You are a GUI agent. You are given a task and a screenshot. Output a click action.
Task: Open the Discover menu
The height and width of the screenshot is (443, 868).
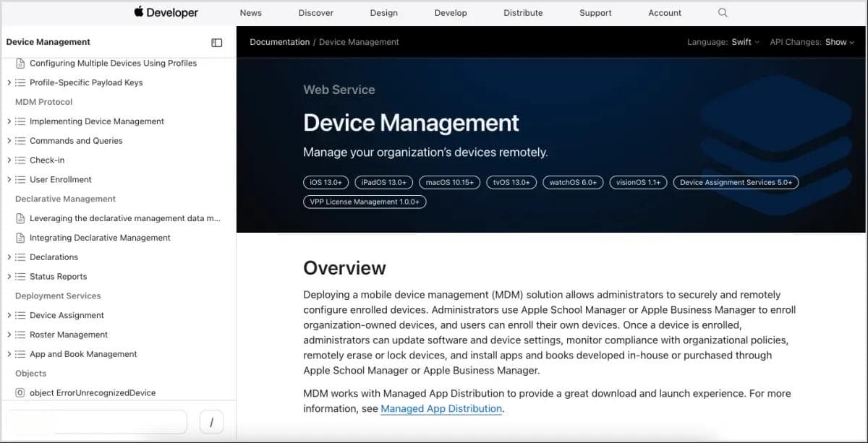click(x=316, y=13)
